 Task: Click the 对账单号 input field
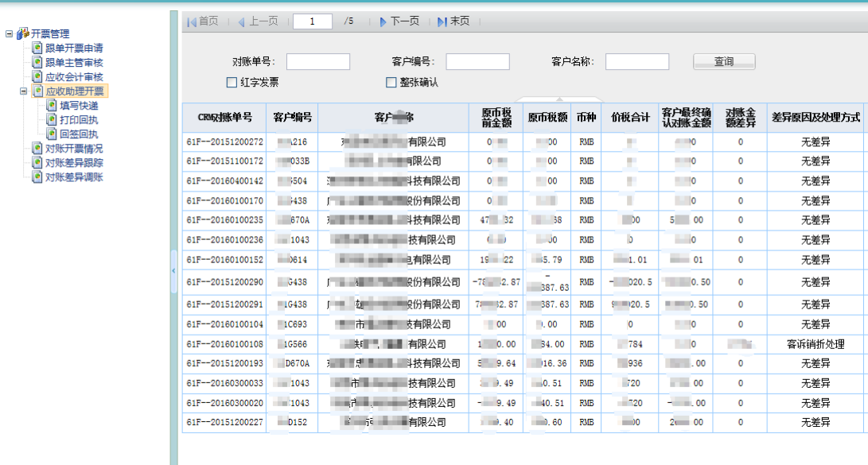[x=318, y=61]
